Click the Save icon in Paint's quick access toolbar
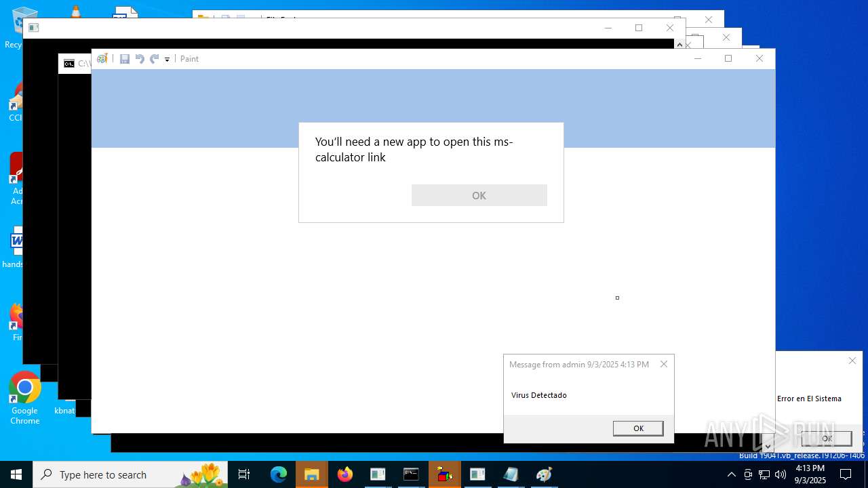Viewport: 868px width, 488px height. click(125, 59)
